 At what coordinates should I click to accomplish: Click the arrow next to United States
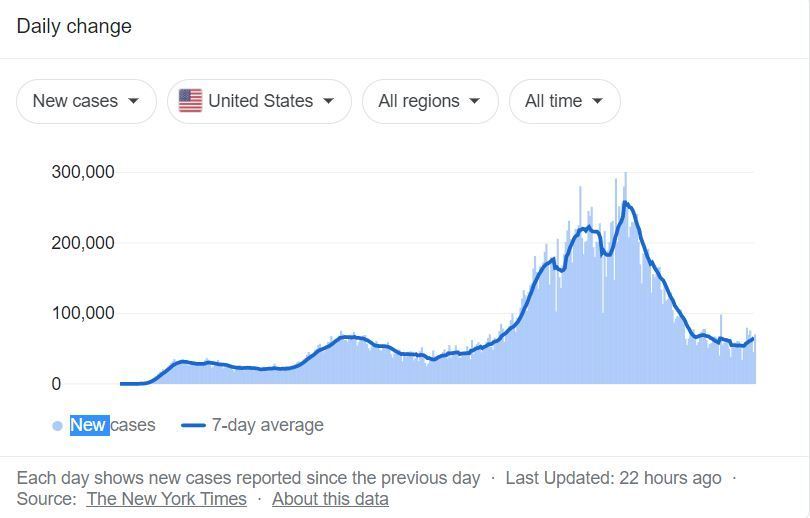[329, 101]
